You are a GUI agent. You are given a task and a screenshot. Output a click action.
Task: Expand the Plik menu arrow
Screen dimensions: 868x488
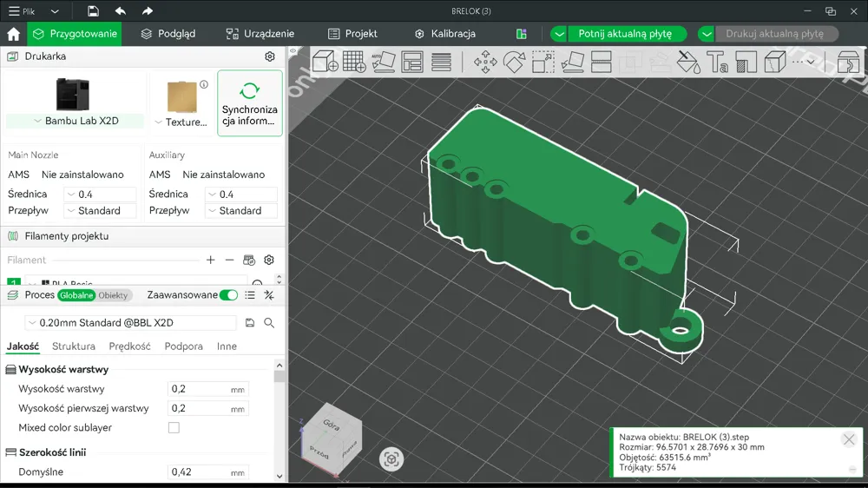(55, 11)
